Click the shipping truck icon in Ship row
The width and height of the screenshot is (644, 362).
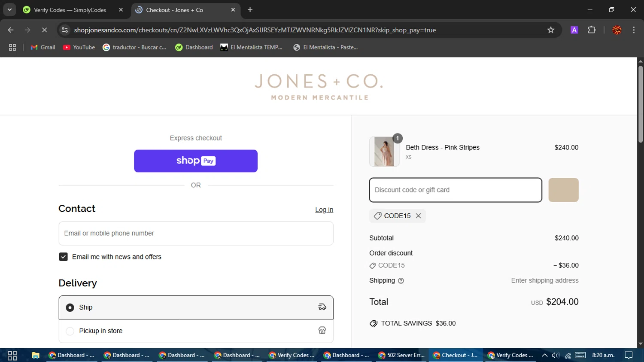click(322, 307)
